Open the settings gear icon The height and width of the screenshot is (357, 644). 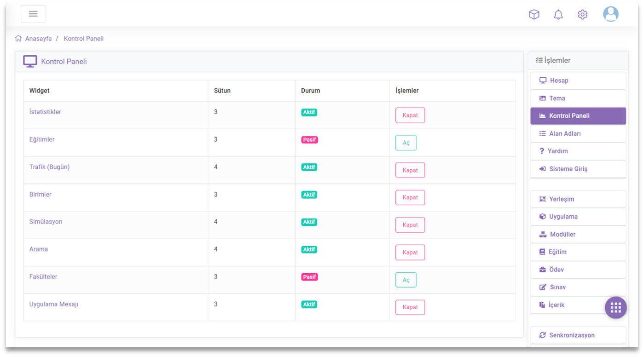coord(582,15)
